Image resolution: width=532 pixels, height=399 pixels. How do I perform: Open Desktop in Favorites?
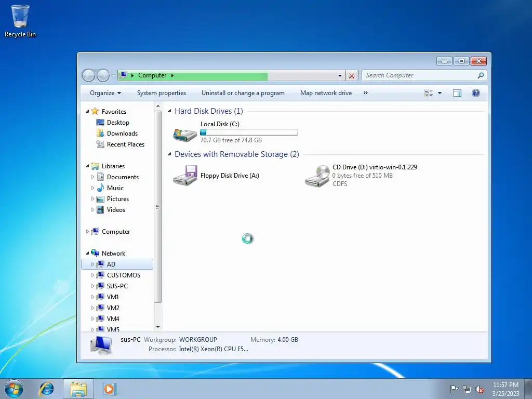pos(118,123)
